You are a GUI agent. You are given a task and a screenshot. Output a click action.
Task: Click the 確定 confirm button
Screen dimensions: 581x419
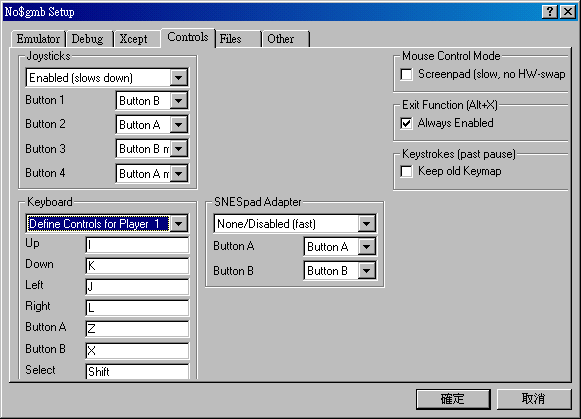[453, 399]
